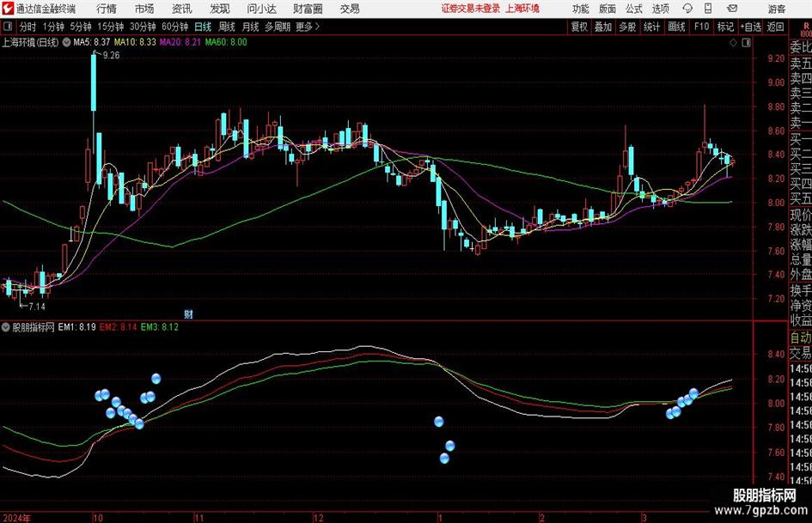Switch to 月线 monthly period
812x523 pixels.
point(251,27)
